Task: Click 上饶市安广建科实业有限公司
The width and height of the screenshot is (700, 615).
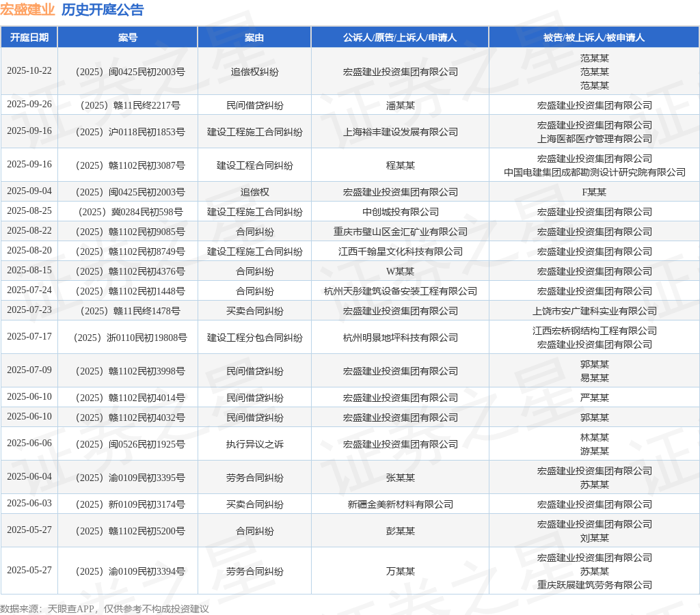Action: click(595, 311)
